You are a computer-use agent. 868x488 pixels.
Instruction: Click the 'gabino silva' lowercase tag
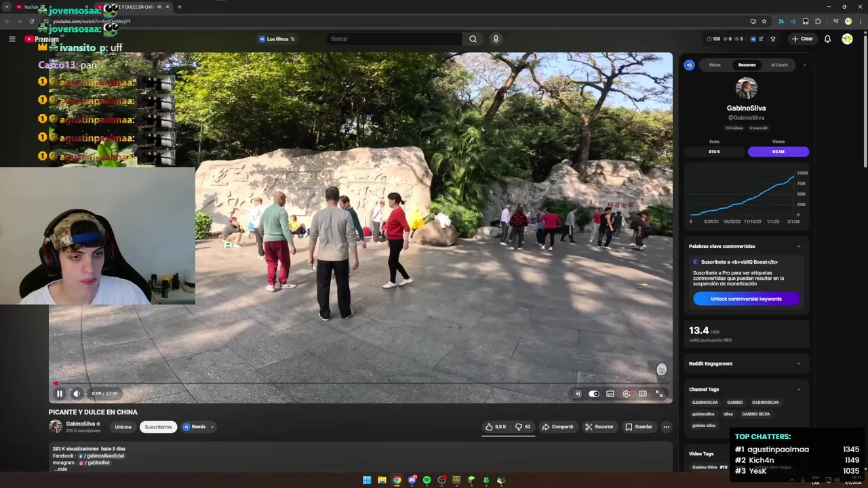[703, 426]
